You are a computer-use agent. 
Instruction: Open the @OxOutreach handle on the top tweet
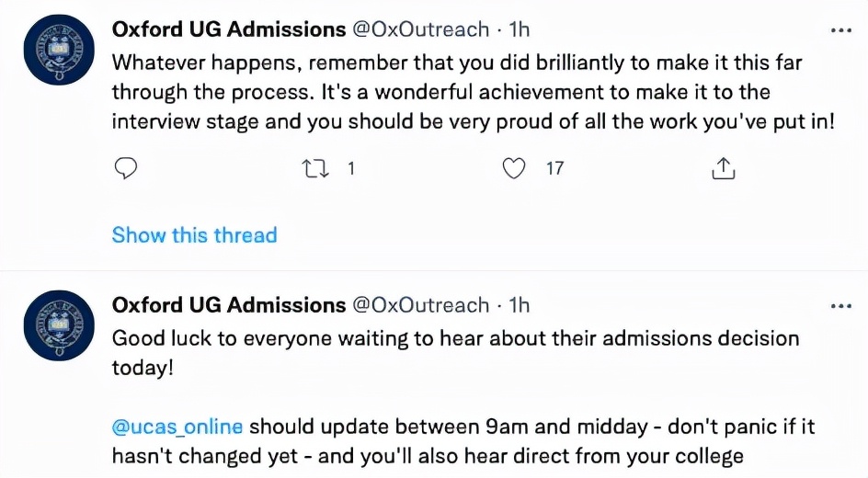(x=421, y=29)
